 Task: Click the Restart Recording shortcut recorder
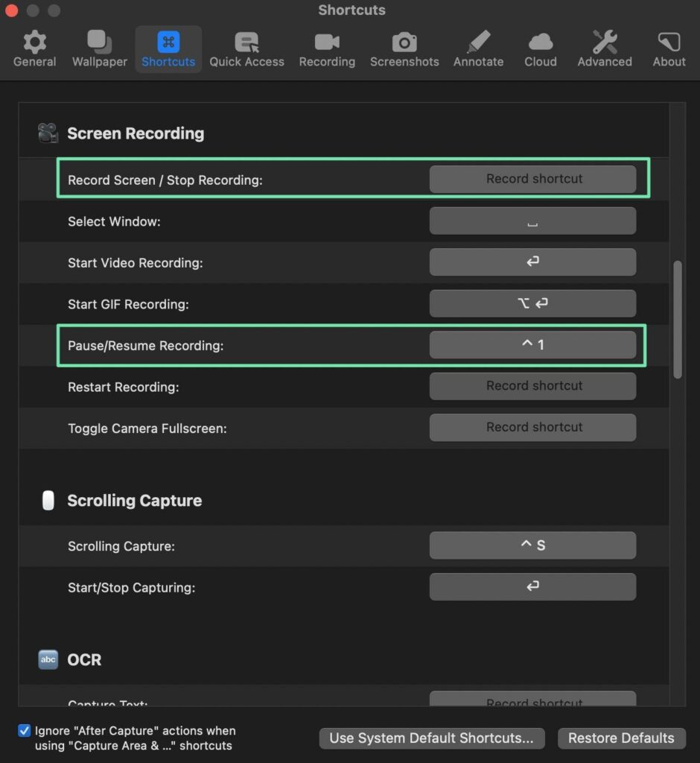532,386
